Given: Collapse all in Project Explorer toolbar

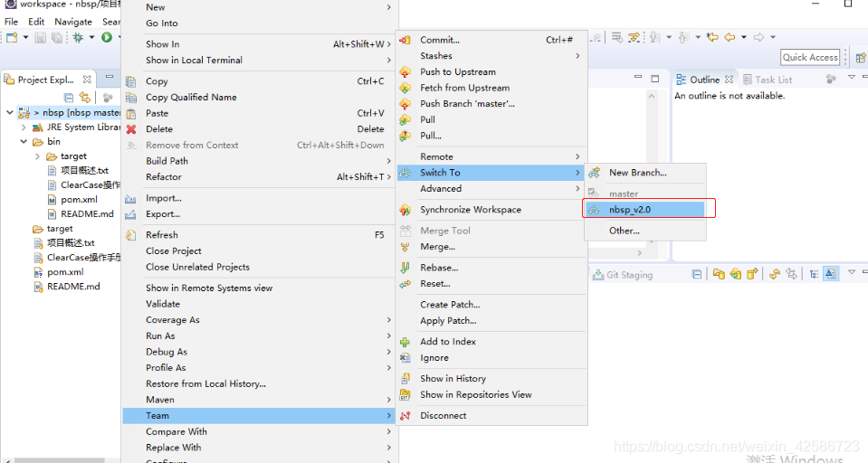Looking at the screenshot, I should [x=69, y=98].
